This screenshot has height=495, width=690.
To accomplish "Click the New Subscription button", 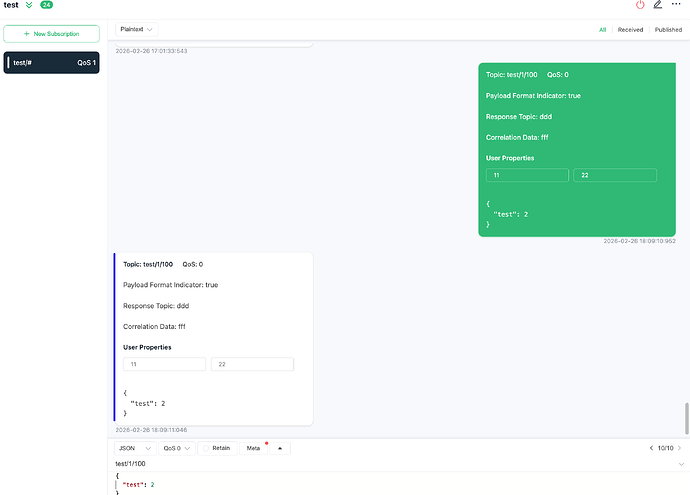I will (51, 34).
